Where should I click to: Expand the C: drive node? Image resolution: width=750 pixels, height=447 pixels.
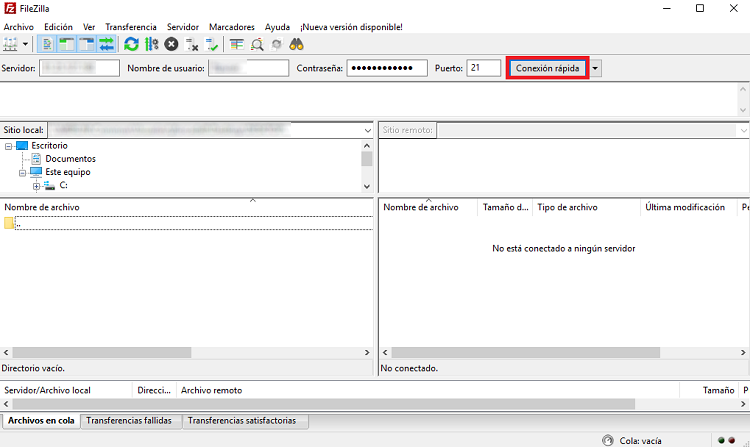click(36, 186)
